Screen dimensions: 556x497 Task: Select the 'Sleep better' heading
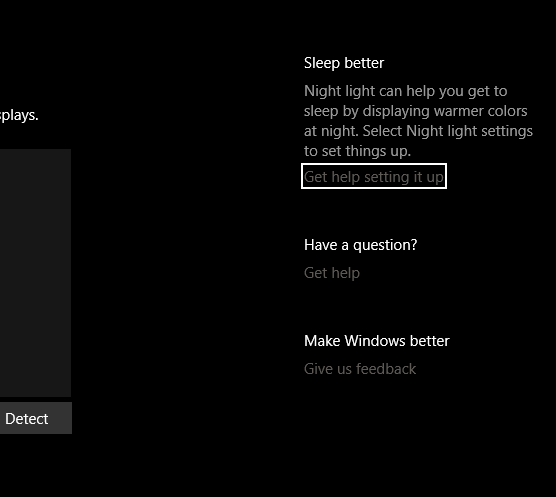[344, 63]
